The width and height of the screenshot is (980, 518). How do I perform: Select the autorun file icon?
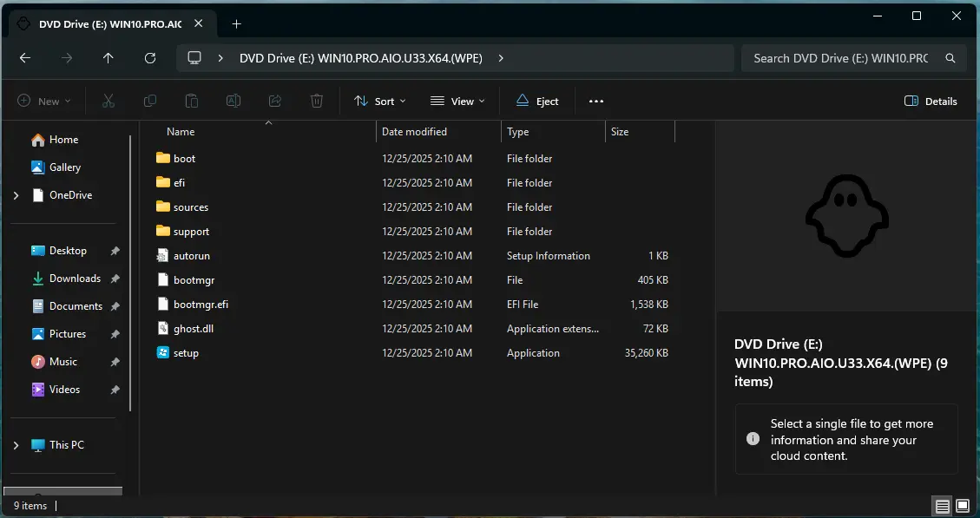pos(162,256)
